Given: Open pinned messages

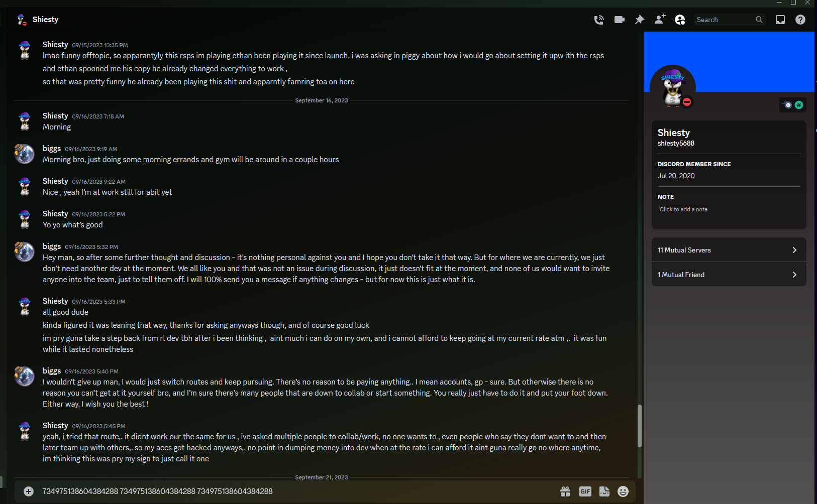Looking at the screenshot, I should 640,20.
